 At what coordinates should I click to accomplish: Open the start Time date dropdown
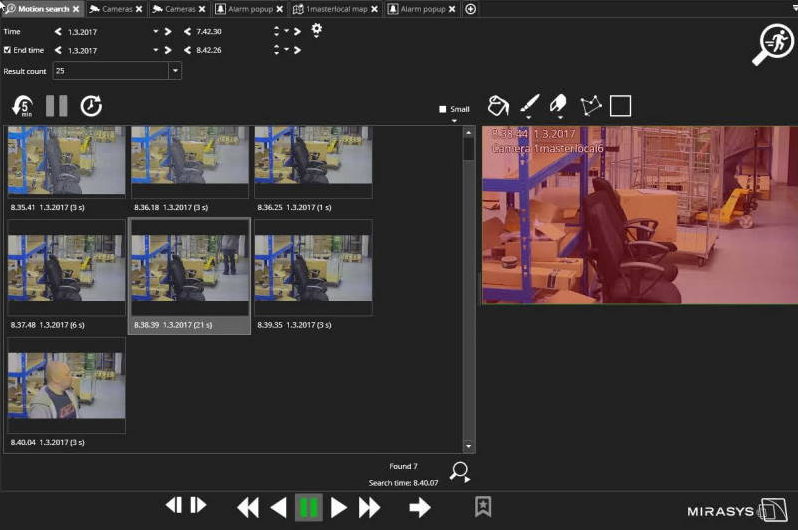pos(156,32)
